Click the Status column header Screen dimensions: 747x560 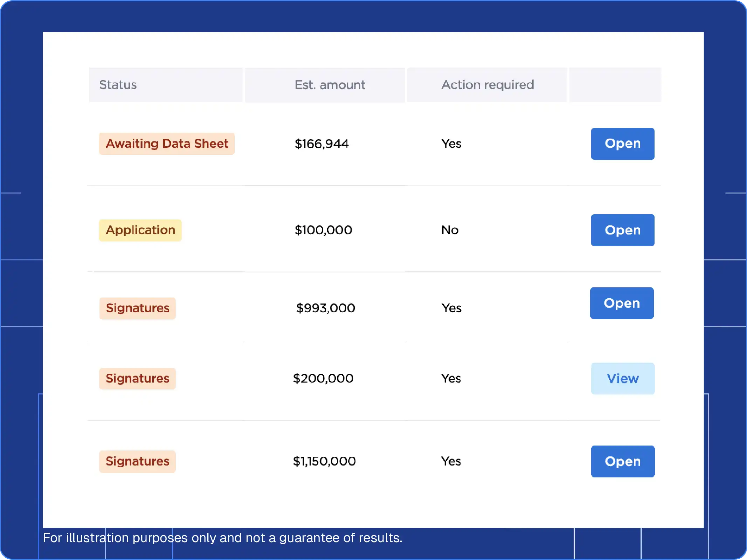click(118, 85)
